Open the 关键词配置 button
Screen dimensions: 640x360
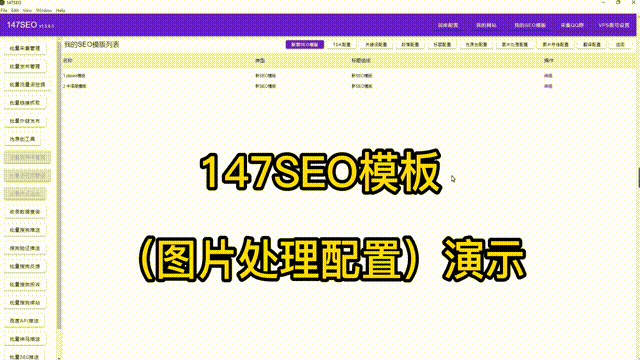point(376,44)
